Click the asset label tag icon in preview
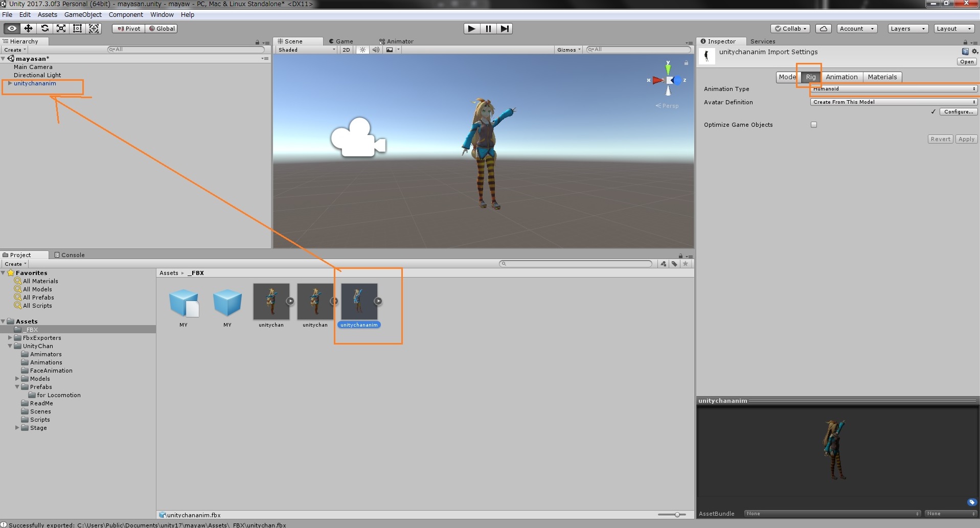This screenshot has width=980, height=528. tap(972, 502)
